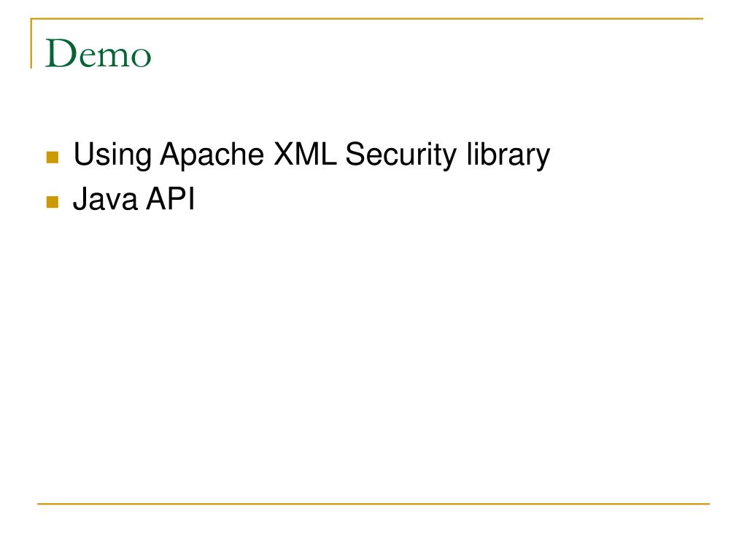This screenshot has width=747, height=560.
Task: Click the word "XML" in first bullet
Action: coord(305,153)
